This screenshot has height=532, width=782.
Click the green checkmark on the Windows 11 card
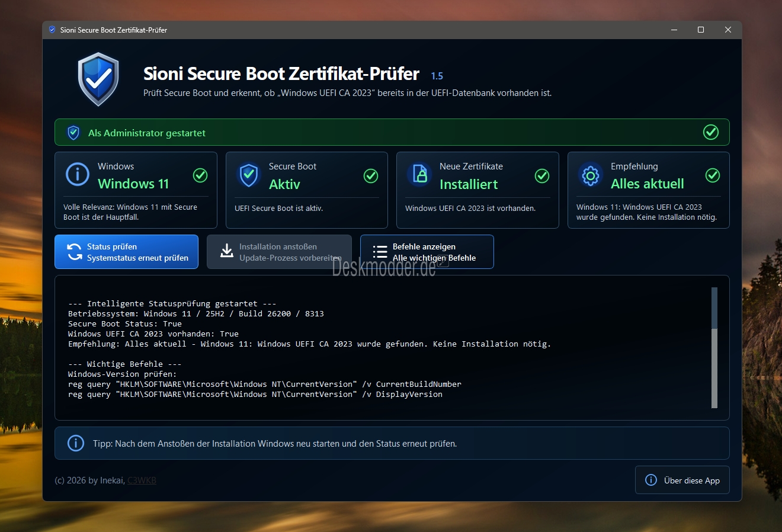tap(200, 175)
